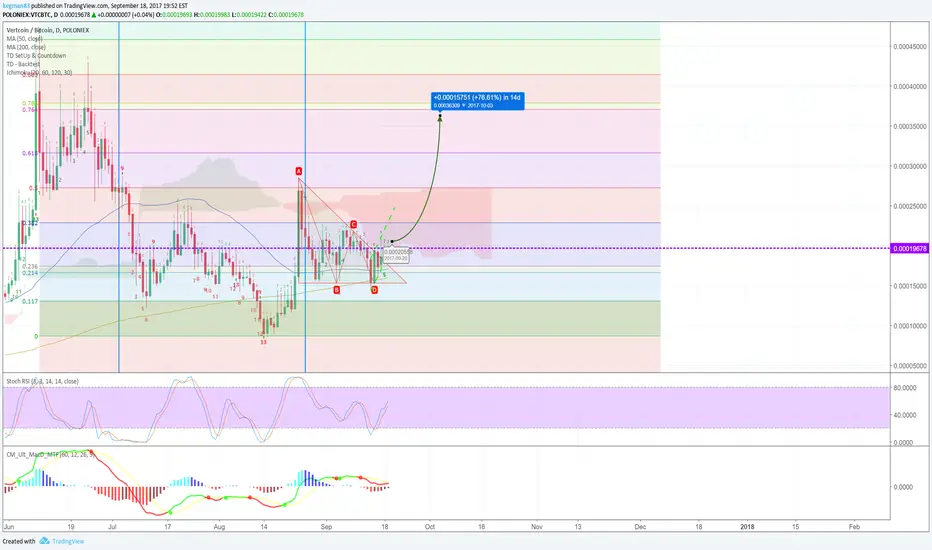Click the blue +0.00015751 (+76.61%) forecast tooltip
Image resolution: width=932 pixels, height=550 pixels.
[x=478, y=101]
